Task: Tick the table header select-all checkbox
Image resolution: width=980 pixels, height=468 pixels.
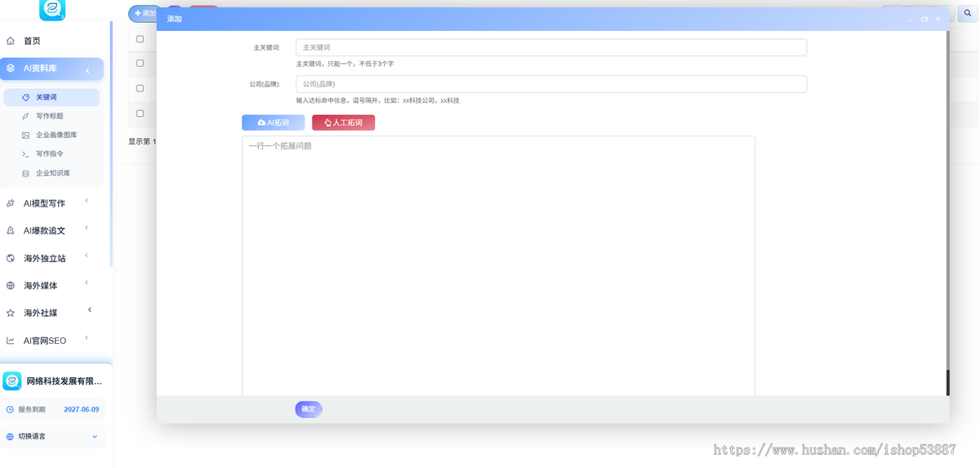Action: point(140,39)
